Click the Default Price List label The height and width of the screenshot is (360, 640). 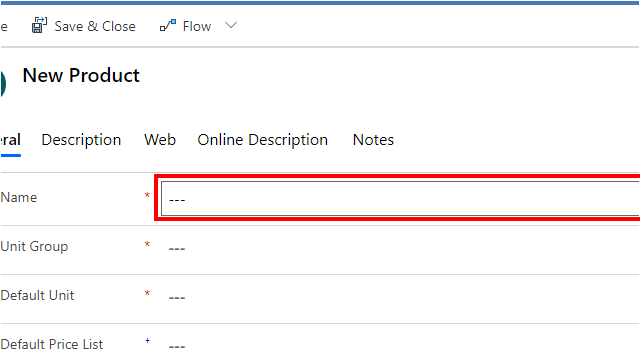click(52, 344)
